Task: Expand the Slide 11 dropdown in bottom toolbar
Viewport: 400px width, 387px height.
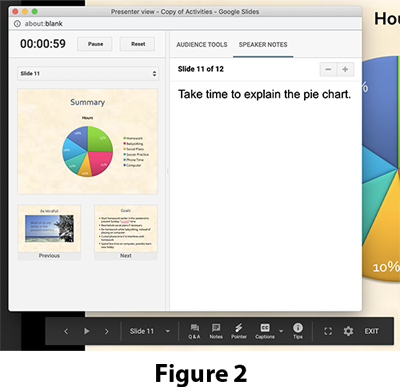Action: [x=150, y=331]
